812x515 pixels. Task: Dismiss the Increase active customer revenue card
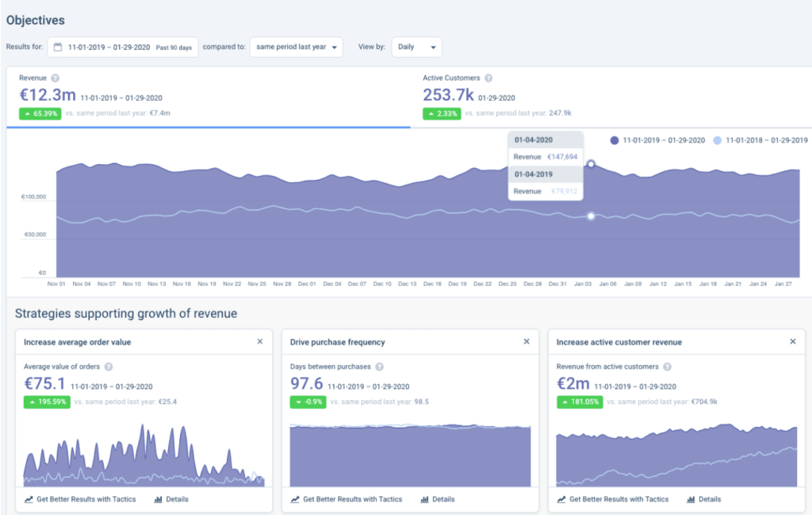click(793, 341)
